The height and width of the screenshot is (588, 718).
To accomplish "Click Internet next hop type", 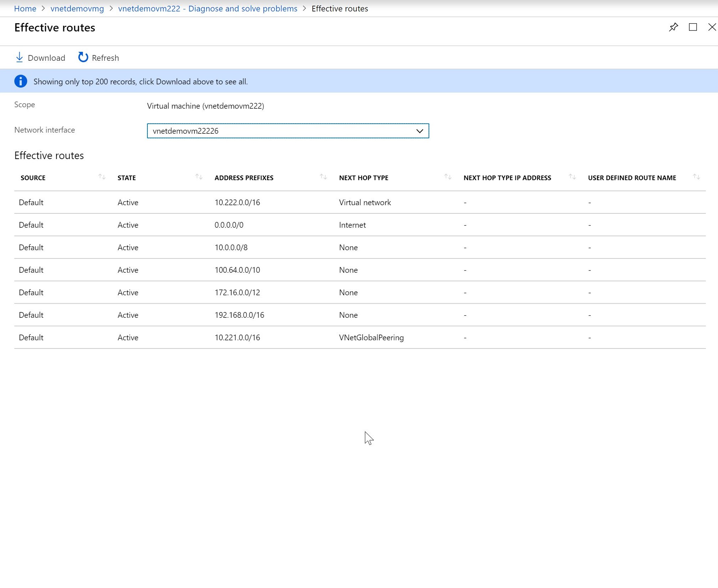I will click(x=352, y=225).
